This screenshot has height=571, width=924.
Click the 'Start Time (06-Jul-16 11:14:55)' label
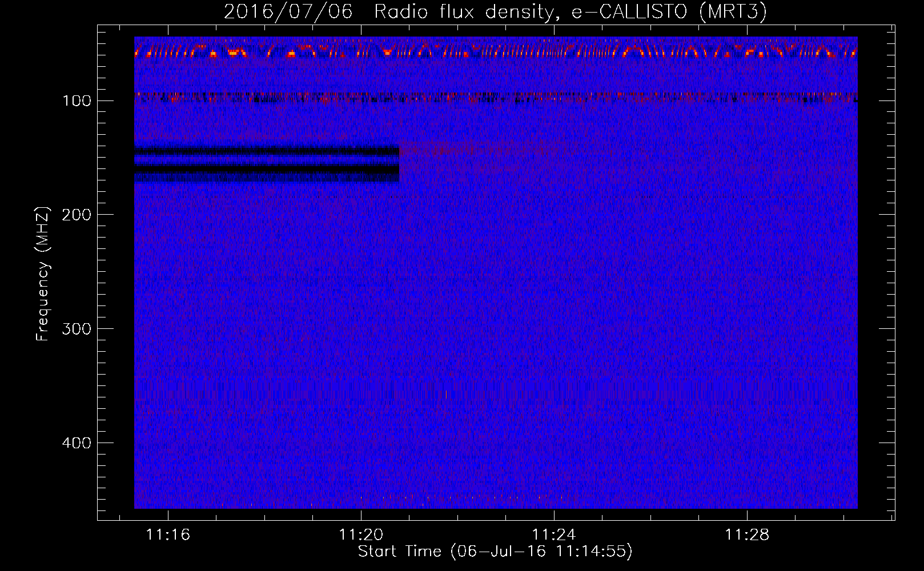click(495, 552)
